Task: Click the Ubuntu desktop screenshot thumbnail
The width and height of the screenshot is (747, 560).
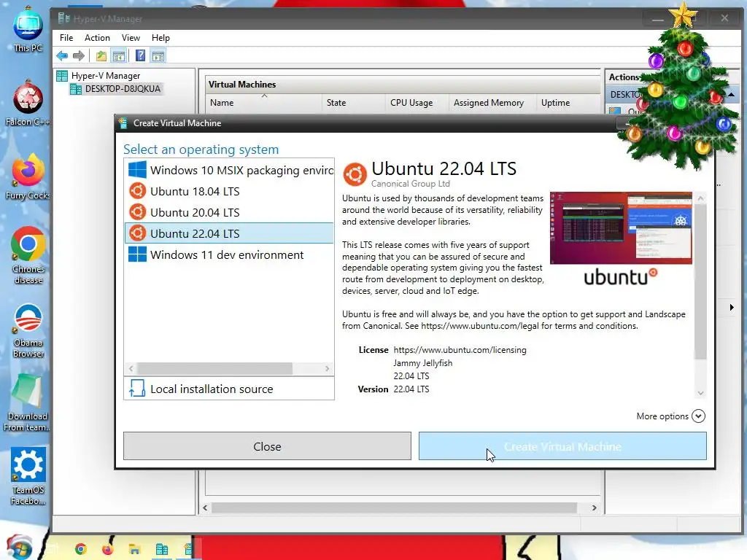Action: click(x=621, y=227)
